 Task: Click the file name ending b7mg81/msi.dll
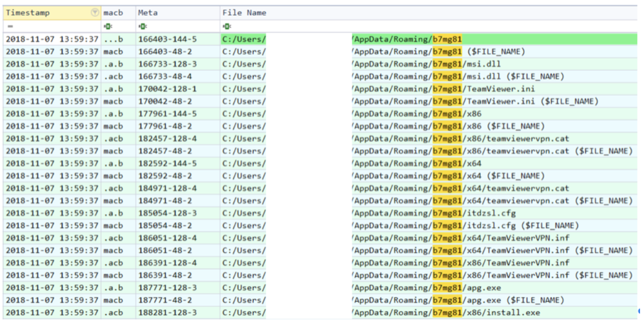tap(429, 64)
